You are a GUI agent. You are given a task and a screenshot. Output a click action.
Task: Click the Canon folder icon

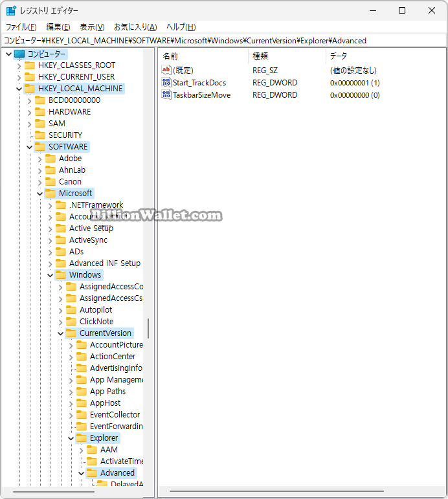pyautogui.click(x=50, y=182)
